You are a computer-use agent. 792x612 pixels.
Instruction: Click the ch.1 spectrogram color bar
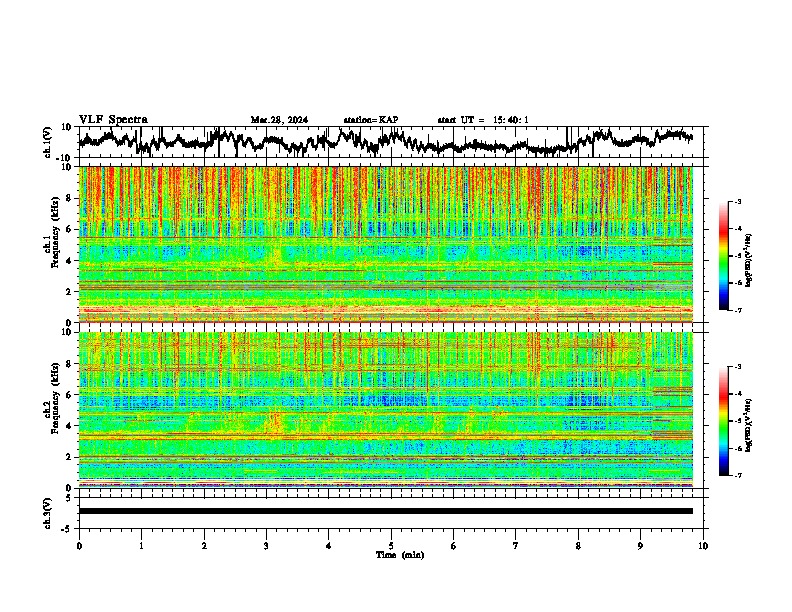[x=723, y=255]
